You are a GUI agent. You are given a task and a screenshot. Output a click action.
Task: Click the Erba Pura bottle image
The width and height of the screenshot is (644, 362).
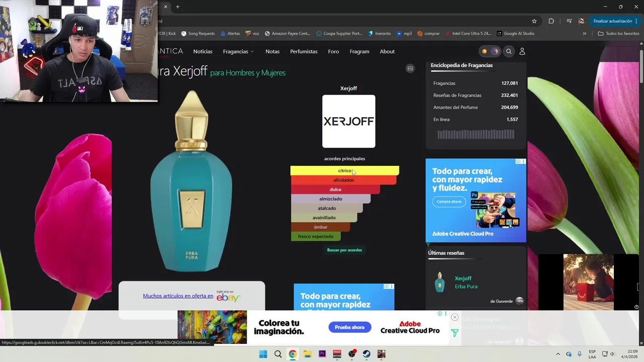pos(192,181)
